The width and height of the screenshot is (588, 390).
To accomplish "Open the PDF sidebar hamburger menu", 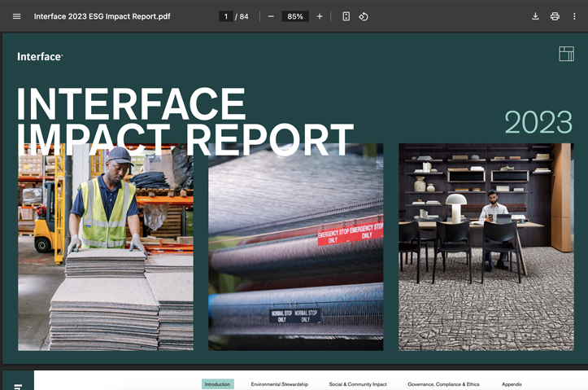I will click(16, 16).
